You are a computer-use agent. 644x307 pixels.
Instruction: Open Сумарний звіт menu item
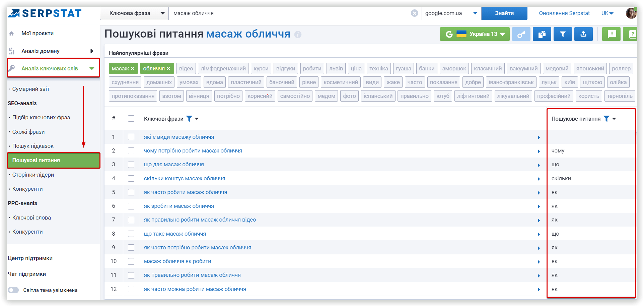tap(31, 89)
